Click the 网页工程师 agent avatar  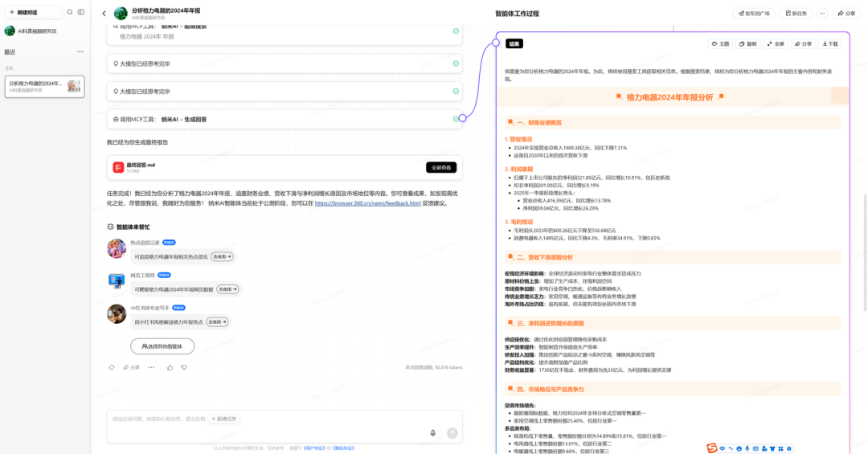pos(117,281)
